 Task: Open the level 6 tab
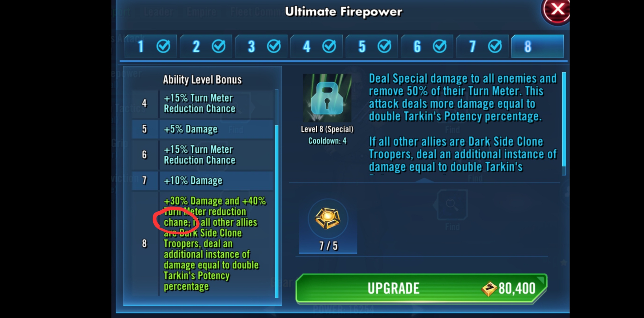coord(427,47)
